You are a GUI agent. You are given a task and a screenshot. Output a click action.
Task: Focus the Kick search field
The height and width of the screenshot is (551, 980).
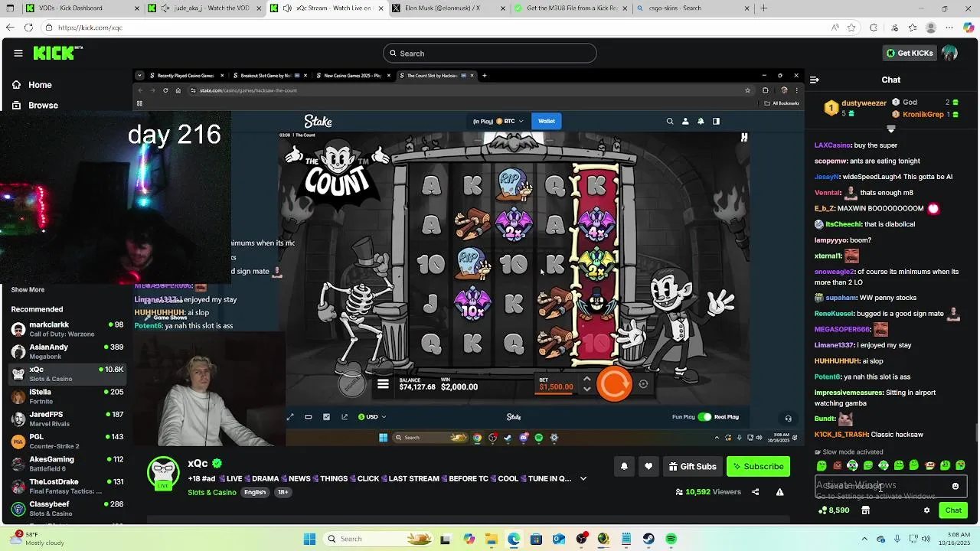click(x=490, y=53)
